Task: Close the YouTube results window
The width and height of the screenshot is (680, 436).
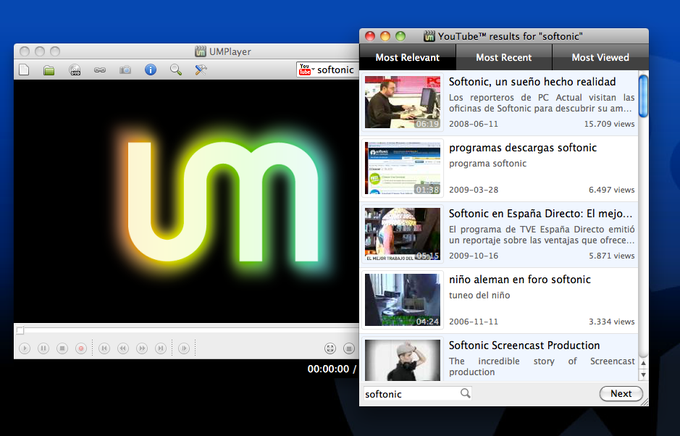Action: click(x=370, y=36)
